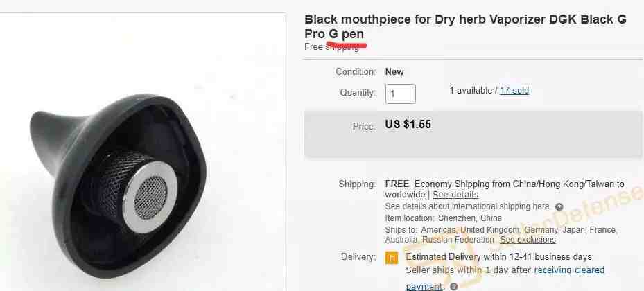
Task: Open the help icon after cleared payment
Action: (x=454, y=286)
